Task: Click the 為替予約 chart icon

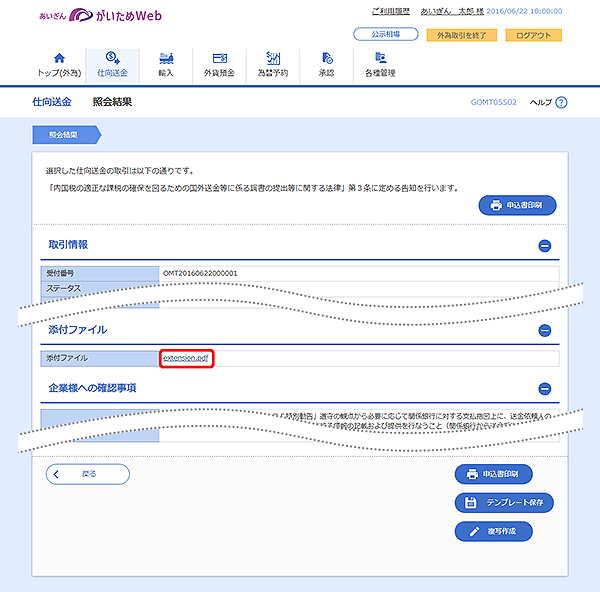Action: (x=273, y=58)
